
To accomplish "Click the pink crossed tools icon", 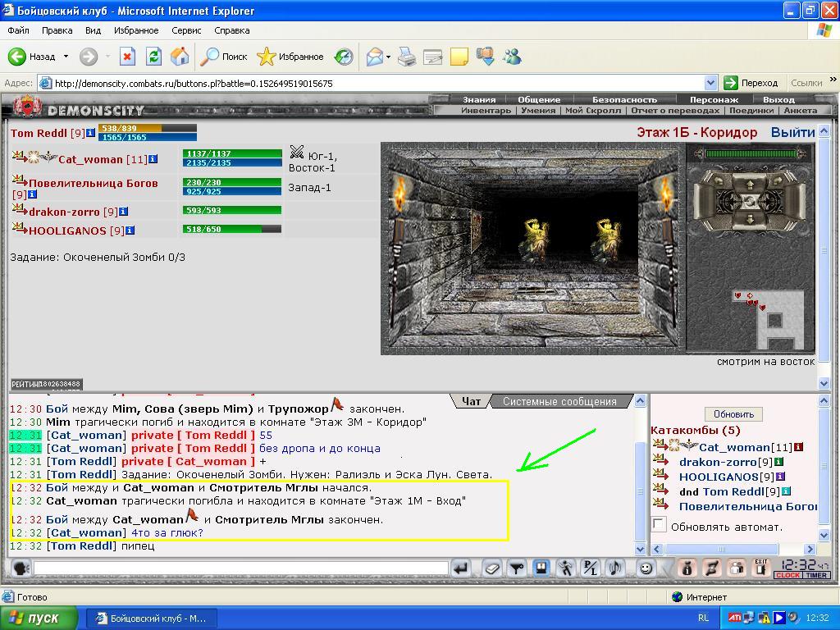I will [712, 568].
